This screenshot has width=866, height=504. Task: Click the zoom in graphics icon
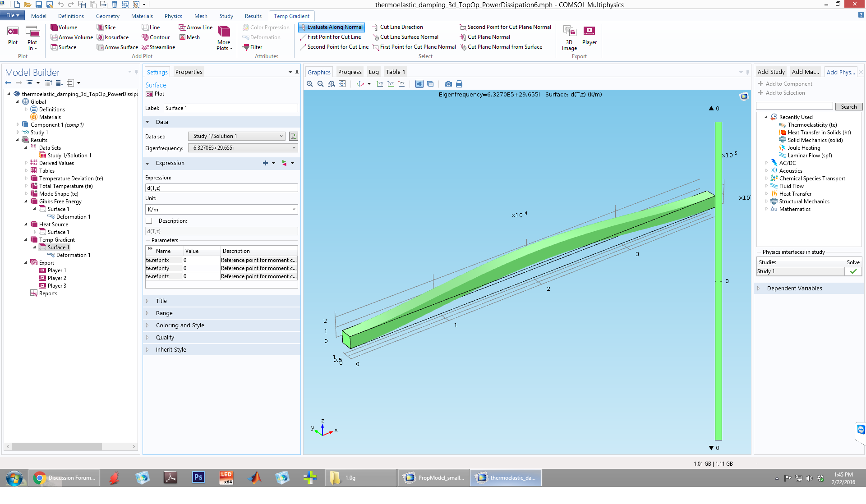(x=309, y=84)
